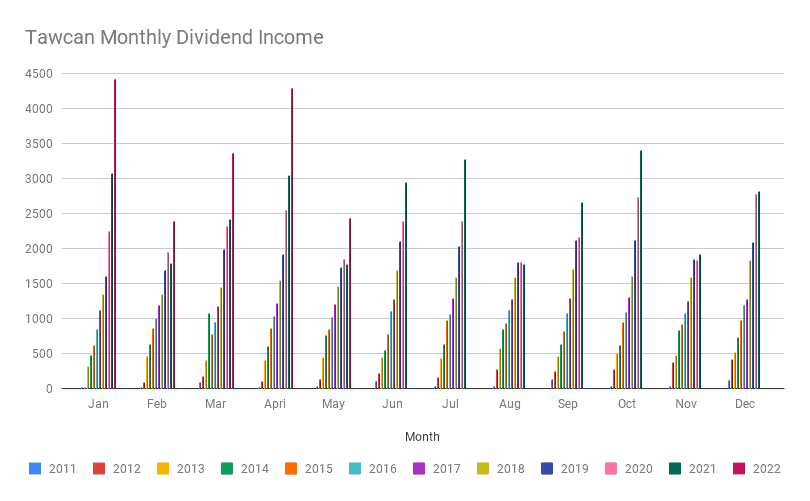Click the Jan label on x-axis

[98, 404]
